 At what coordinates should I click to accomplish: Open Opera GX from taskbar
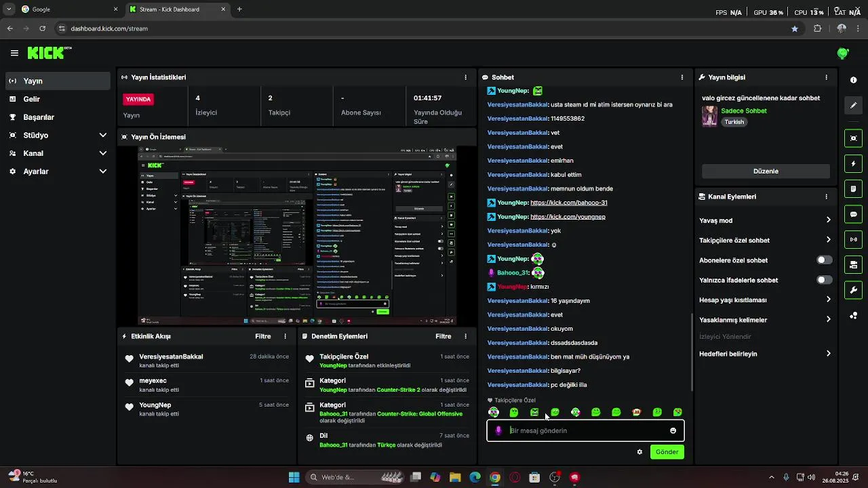pos(515,477)
